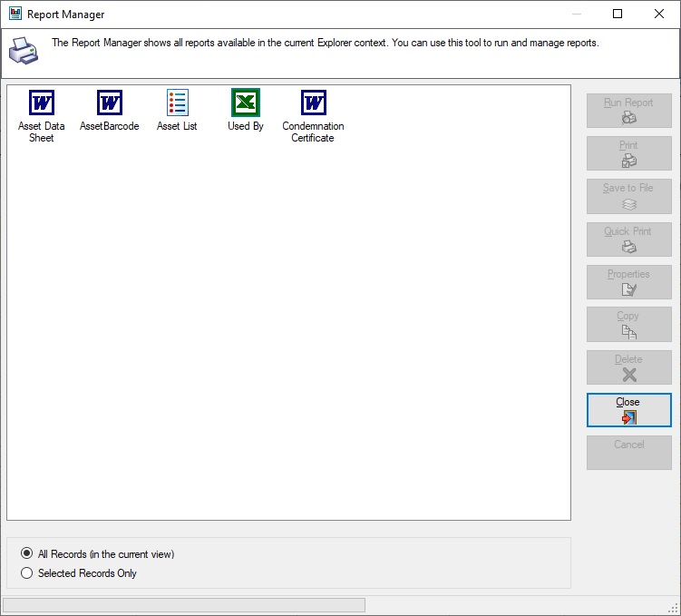Click the Quick Print button
The image size is (681, 616).
coord(629,240)
